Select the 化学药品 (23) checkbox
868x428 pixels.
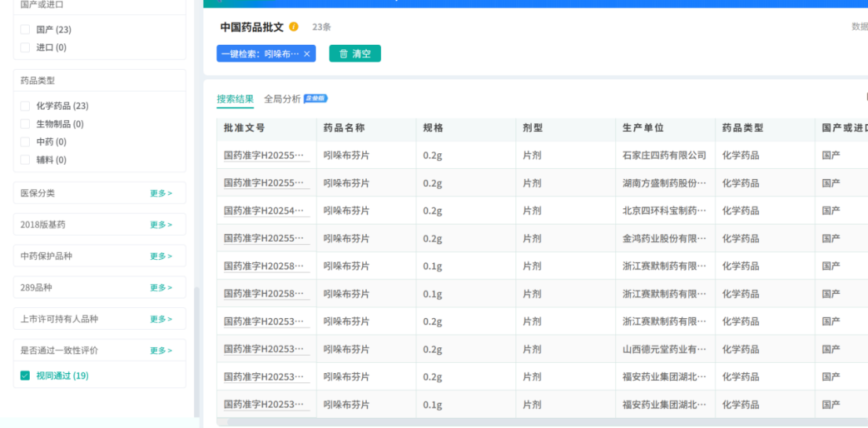click(x=25, y=106)
